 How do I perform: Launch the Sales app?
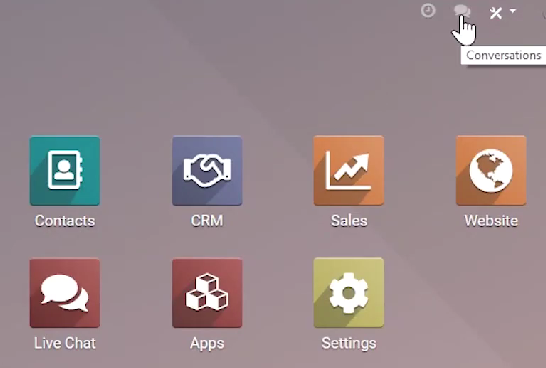pyautogui.click(x=349, y=171)
